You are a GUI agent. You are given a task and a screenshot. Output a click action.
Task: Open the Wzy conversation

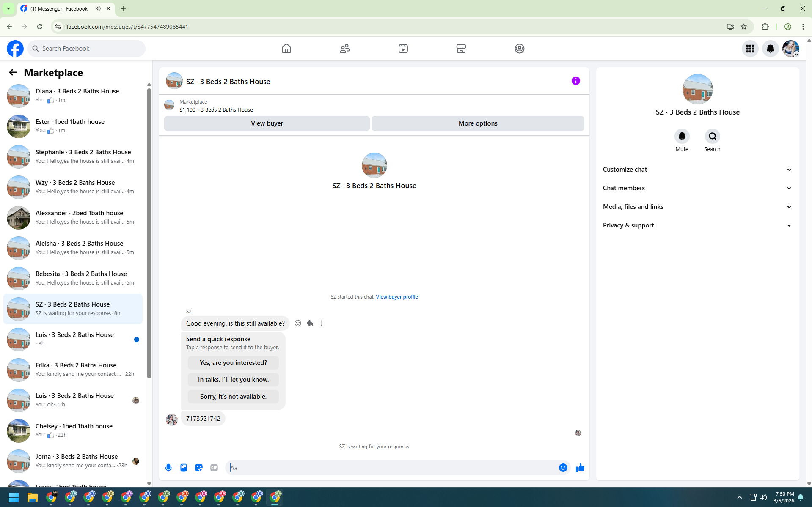[x=73, y=187]
